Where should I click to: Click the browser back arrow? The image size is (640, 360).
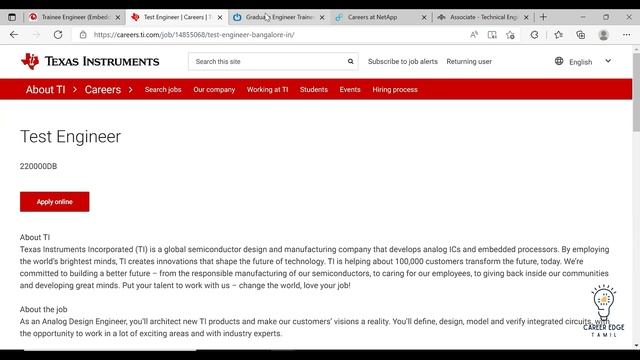(x=14, y=35)
